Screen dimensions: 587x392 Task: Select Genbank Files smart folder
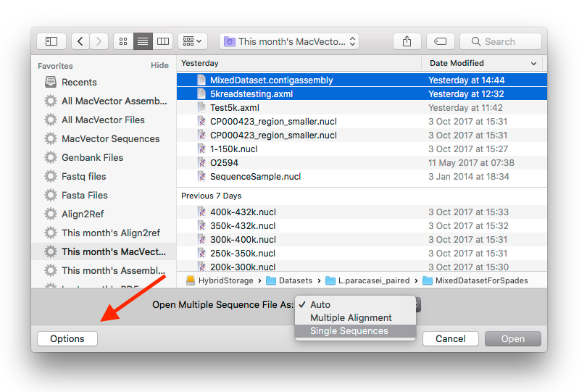(x=92, y=158)
